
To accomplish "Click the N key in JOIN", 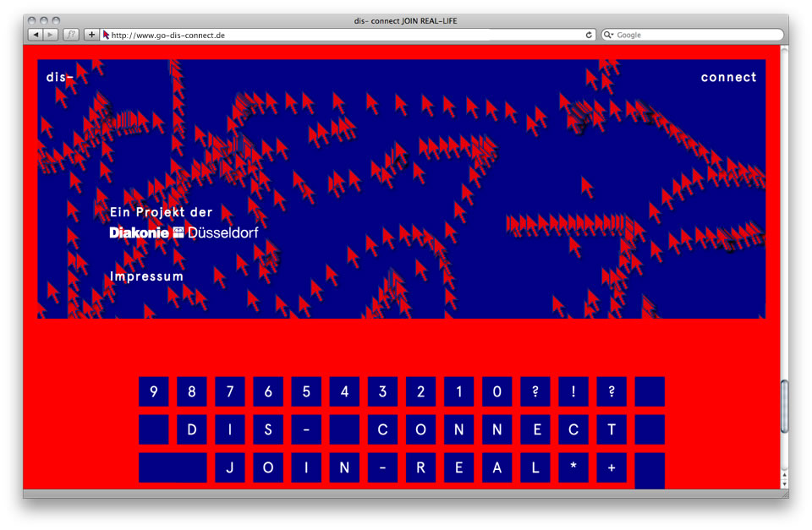I will coord(344,468).
